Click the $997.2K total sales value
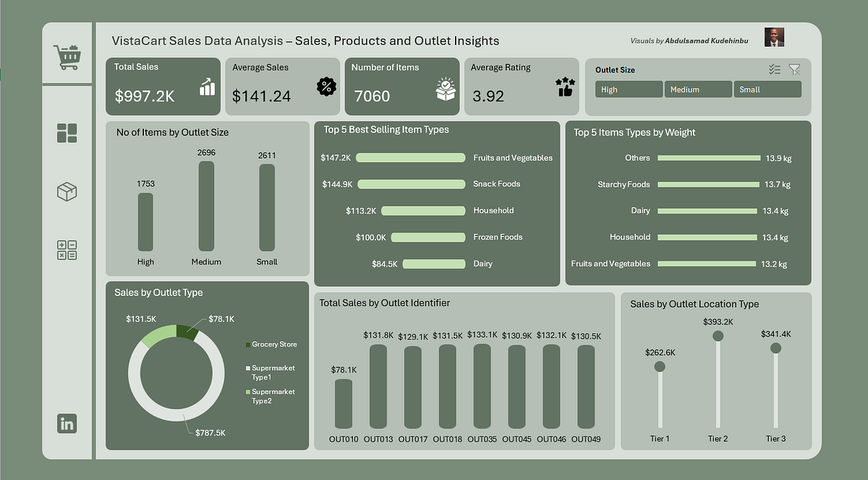868x480 pixels. [145, 95]
